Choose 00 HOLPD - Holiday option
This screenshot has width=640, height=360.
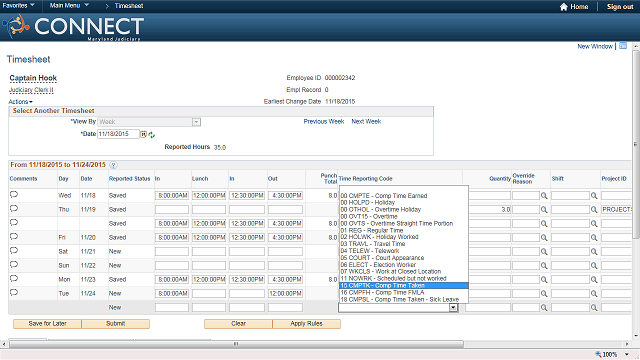(x=404, y=202)
